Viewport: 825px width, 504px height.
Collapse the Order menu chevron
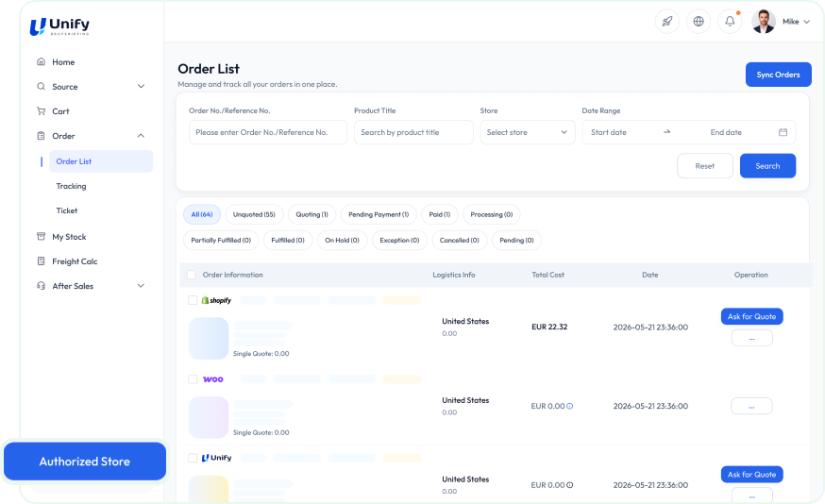(141, 136)
